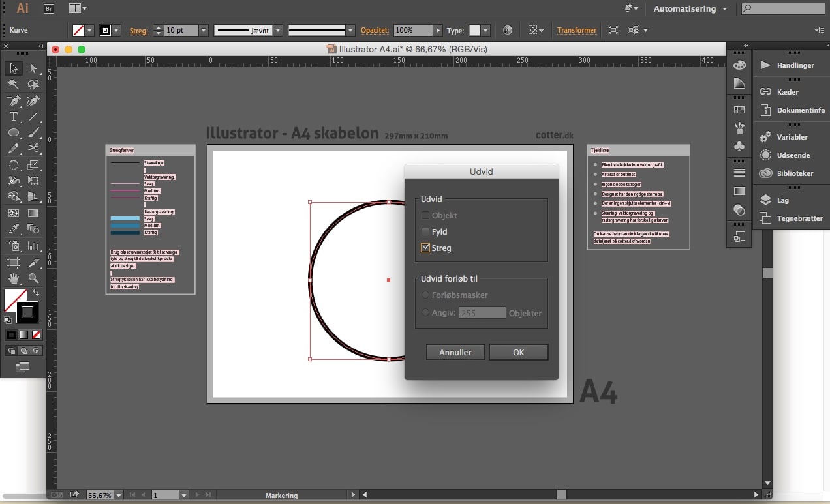Select the Line Segment tool
The image size is (830, 504).
(33, 117)
